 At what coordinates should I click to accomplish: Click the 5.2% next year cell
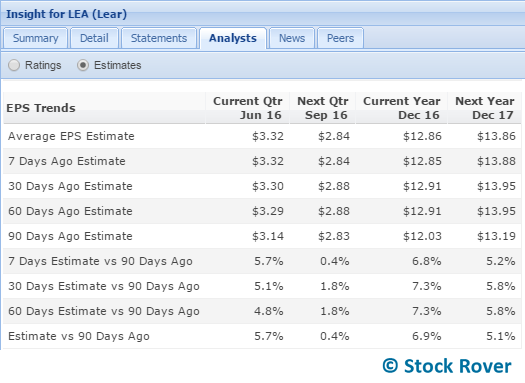click(501, 261)
